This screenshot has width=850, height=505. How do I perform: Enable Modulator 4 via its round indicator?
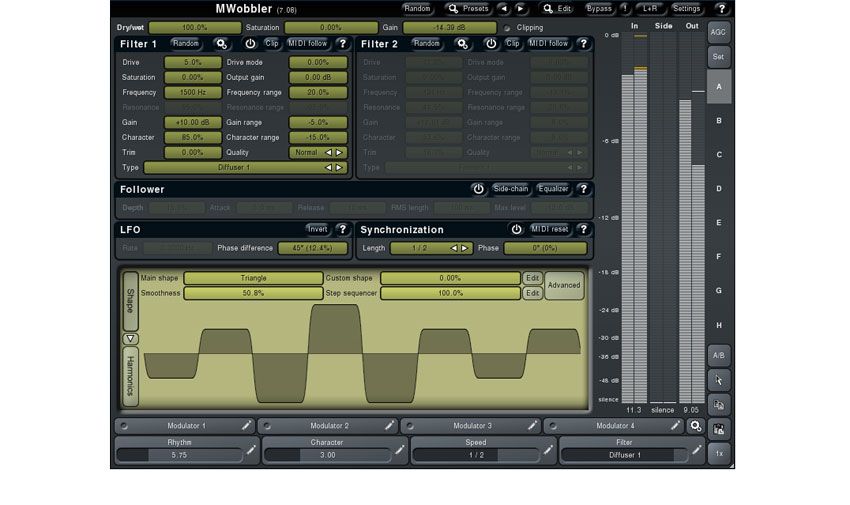(x=553, y=426)
